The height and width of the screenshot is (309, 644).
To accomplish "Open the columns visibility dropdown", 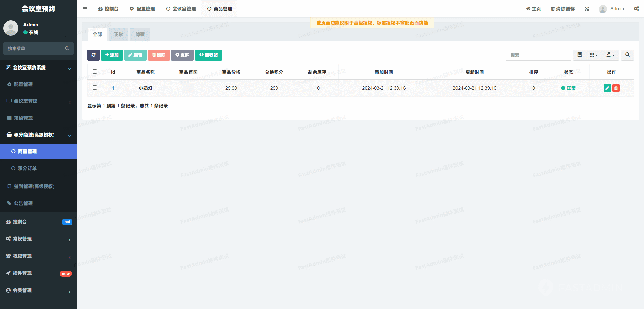I will [594, 55].
